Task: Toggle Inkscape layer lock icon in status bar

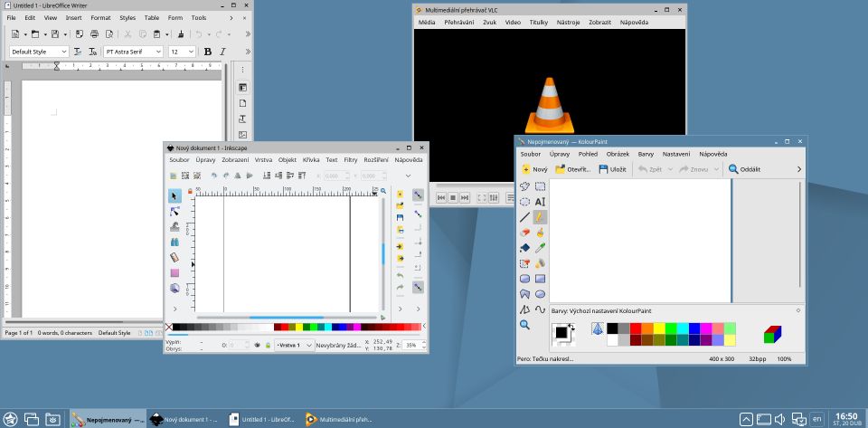Action: [268, 345]
